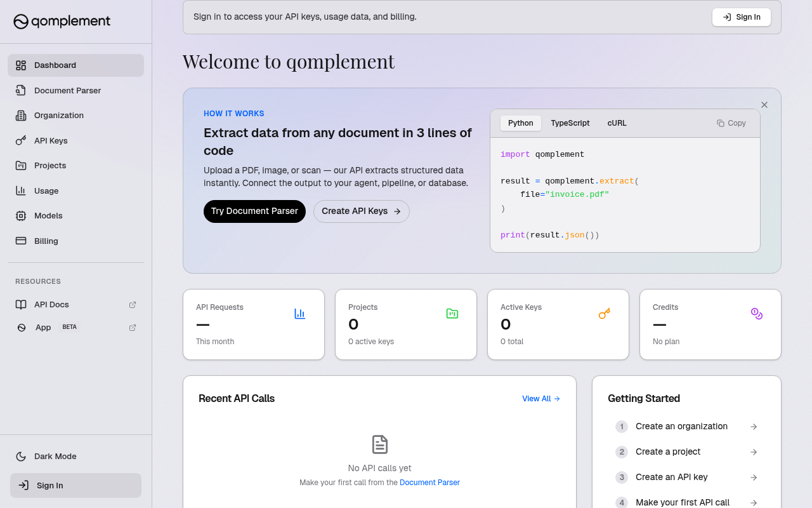Click the API Requests stat card
The width and height of the screenshot is (812, 508).
point(254,324)
